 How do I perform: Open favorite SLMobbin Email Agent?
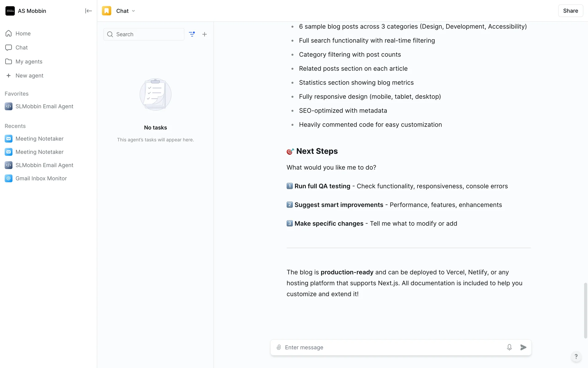tap(44, 106)
